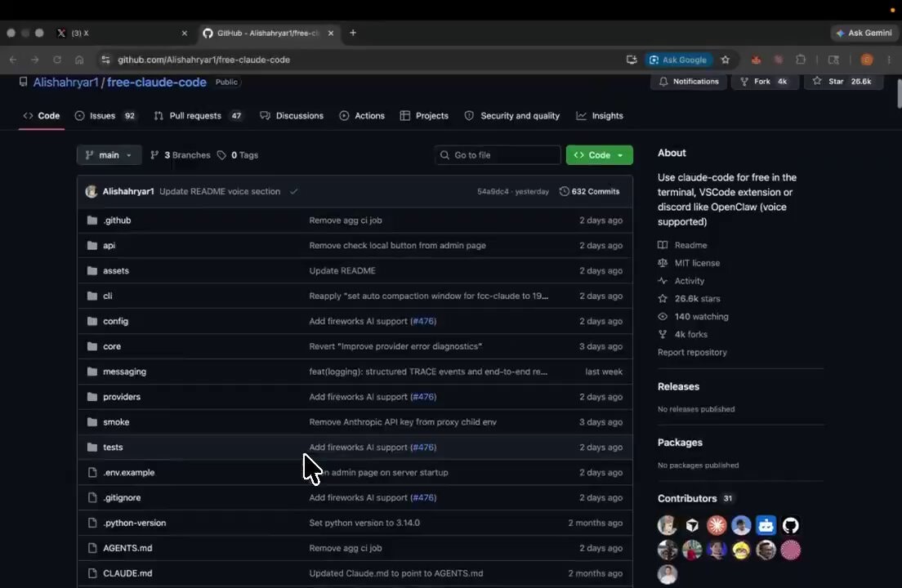This screenshot has width=902, height=588.
Task: Open the Issues tab
Action: pos(105,115)
